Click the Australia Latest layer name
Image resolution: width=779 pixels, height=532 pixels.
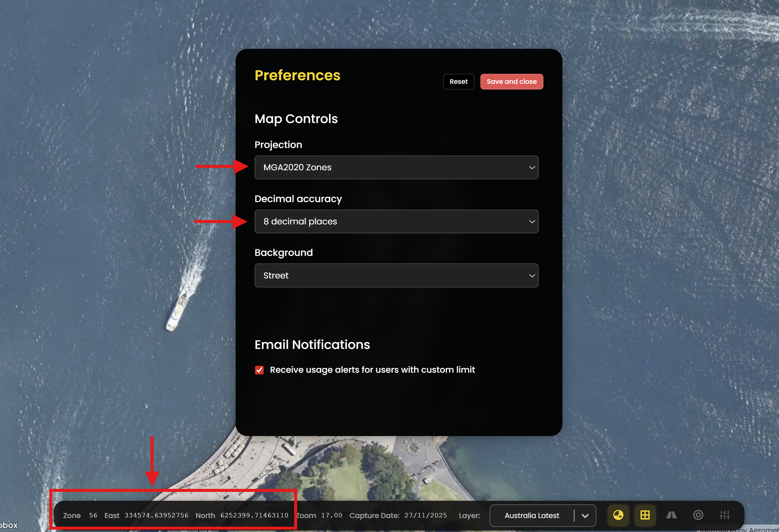pos(532,516)
